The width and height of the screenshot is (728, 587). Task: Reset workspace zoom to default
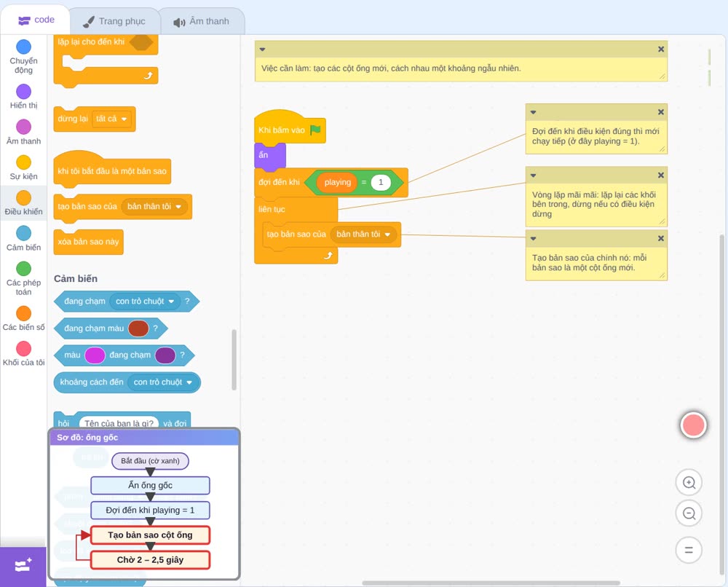coord(689,550)
